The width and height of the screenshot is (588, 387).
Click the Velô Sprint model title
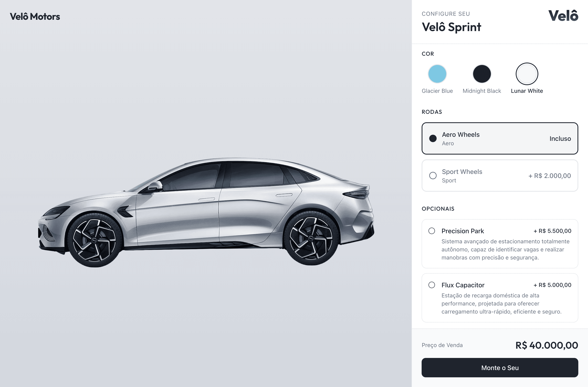451,27
